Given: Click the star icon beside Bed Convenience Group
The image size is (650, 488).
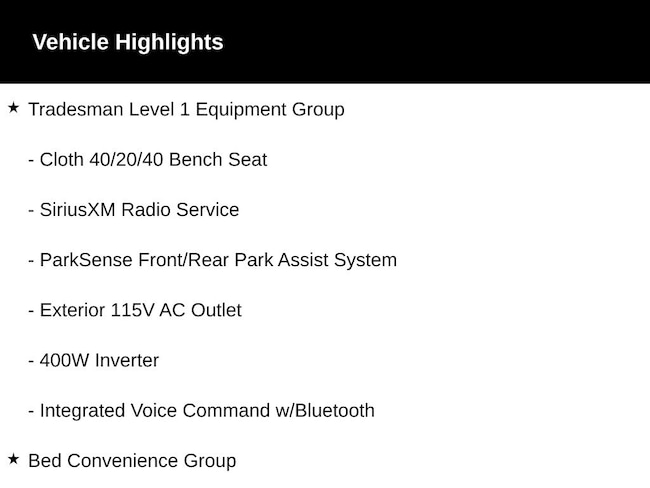Looking at the screenshot, I should (14, 459).
